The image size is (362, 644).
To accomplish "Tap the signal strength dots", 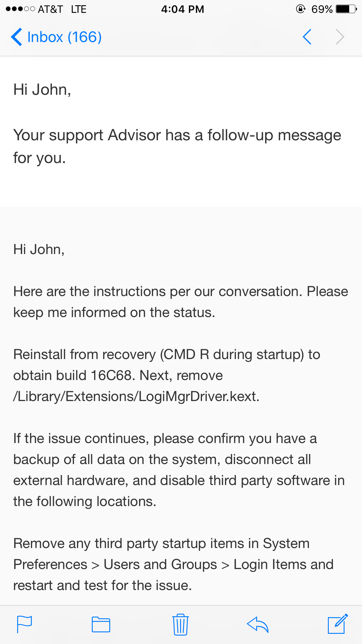I will [x=20, y=9].
